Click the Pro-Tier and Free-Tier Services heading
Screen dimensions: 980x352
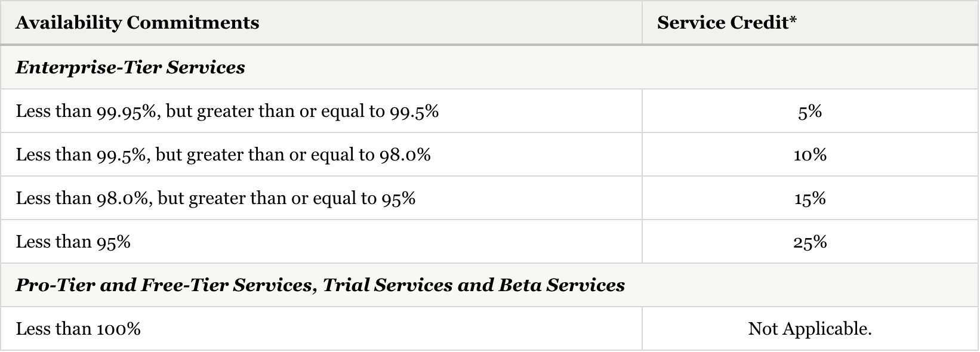click(320, 285)
